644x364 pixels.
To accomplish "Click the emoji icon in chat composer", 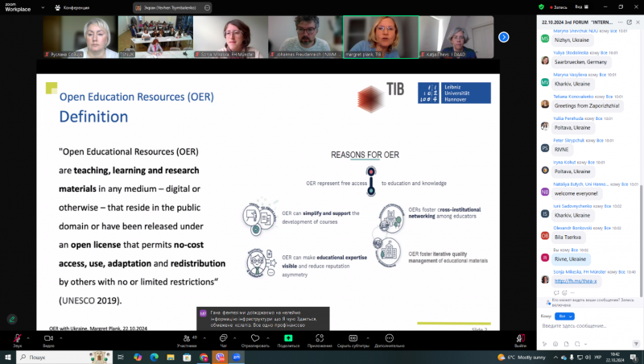I will pos(555,344).
